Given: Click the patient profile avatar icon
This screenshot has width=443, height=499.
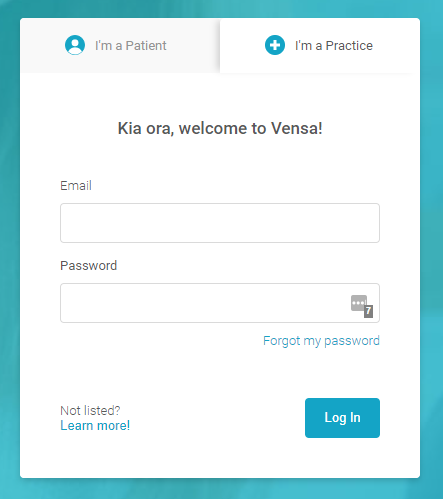Looking at the screenshot, I should [x=75, y=45].
